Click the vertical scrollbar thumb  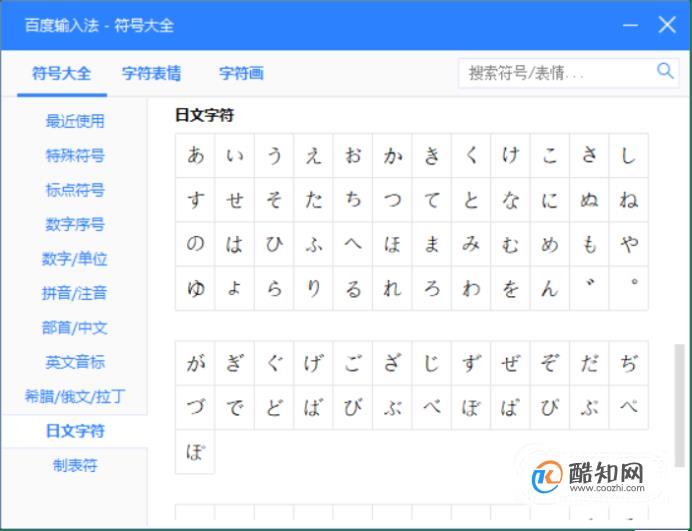(679, 405)
